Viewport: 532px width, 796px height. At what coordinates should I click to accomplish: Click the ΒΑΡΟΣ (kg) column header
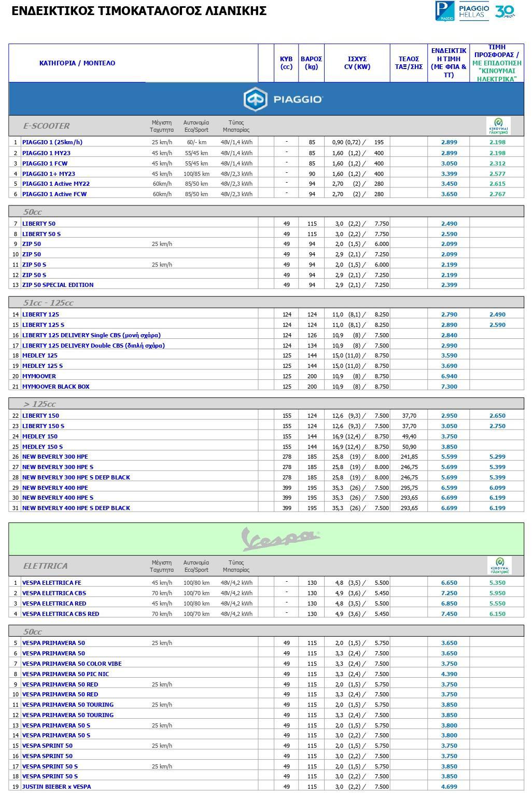pyautogui.click(x=312, y=63)
